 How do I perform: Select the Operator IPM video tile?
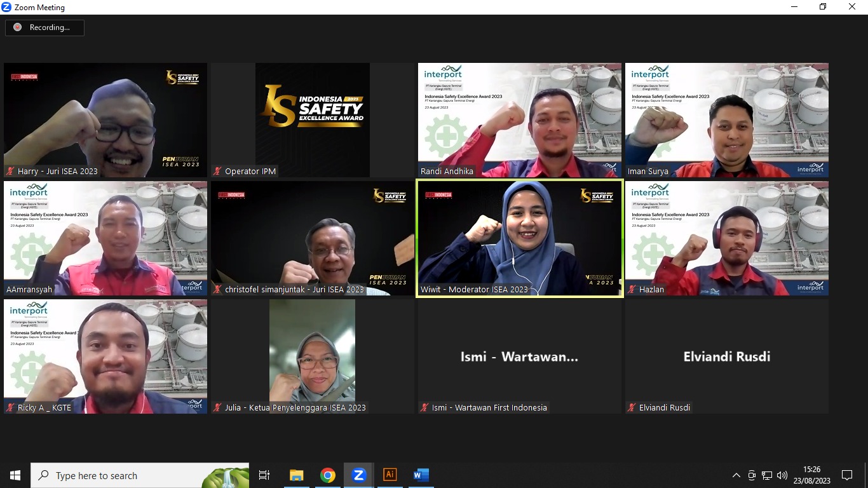[x=313, y=120]
